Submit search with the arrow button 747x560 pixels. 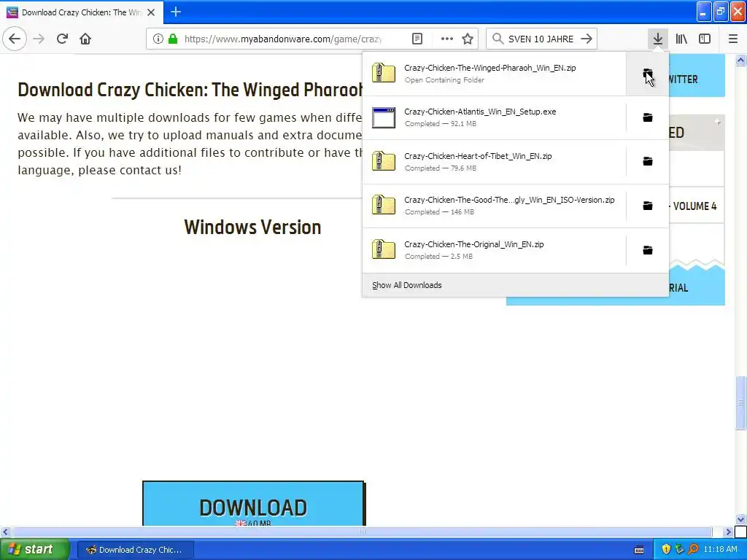pyautogui.click(x=587, y=39)
